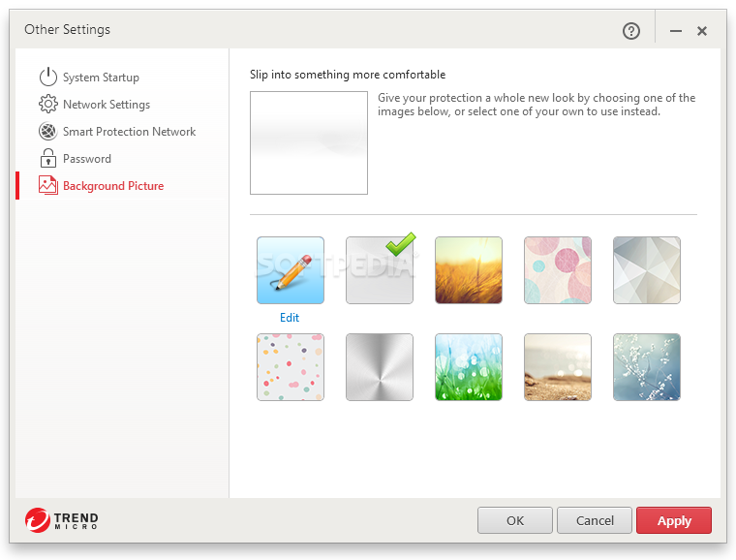Click the Cancel button
736x560 pixels.
pos(595,520)
